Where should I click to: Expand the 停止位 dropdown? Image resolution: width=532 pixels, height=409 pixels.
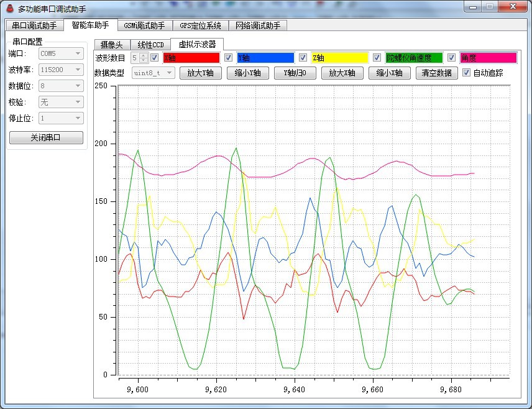[x=61, y=118]
